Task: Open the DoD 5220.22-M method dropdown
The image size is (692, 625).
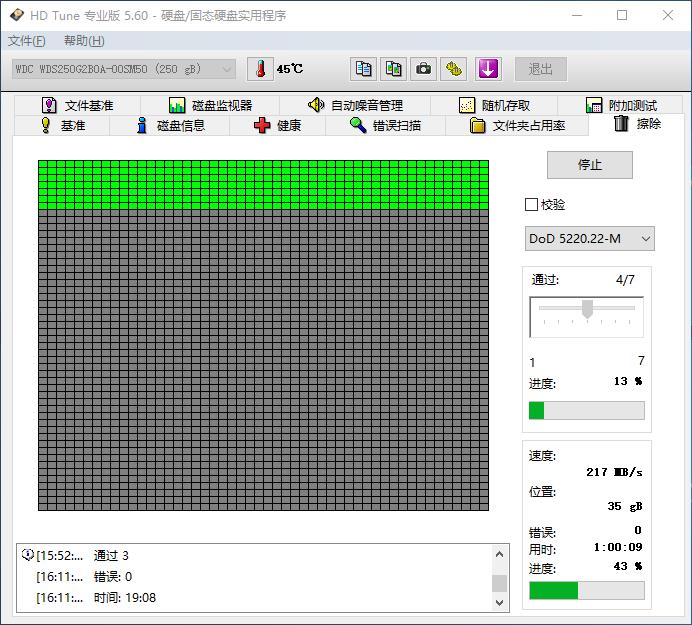Action: (589, 238)
